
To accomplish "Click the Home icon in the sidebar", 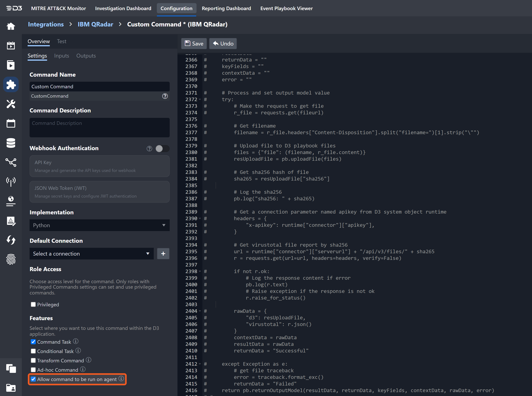I will (11, 26).
